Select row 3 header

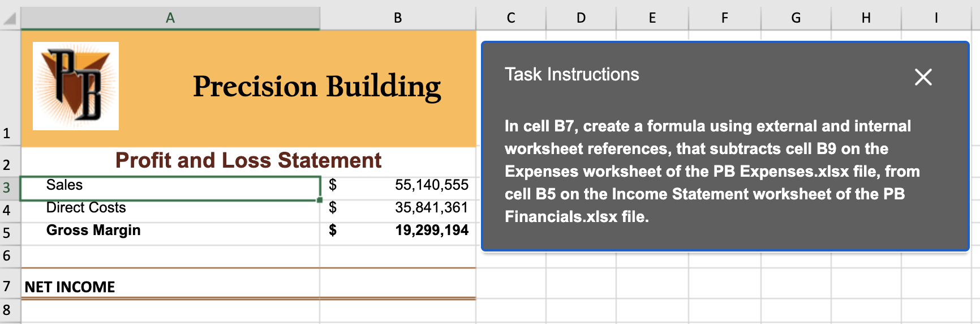click(x=10, y=188)
